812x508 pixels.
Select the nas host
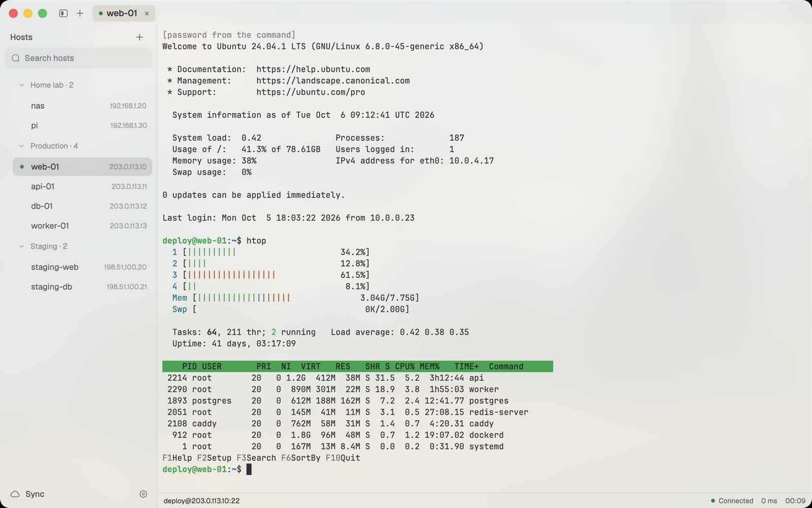coord(82,106)
